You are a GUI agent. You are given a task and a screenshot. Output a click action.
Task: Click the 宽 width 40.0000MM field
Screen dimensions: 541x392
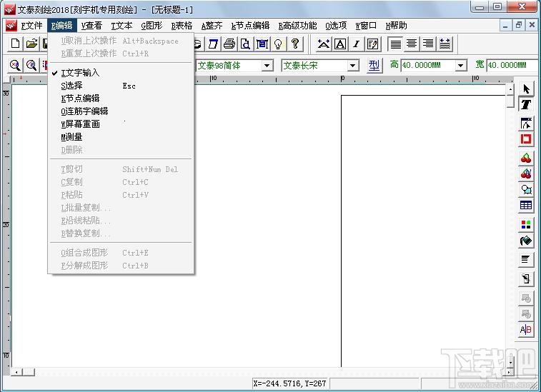pyautogui.click(x=512, y=65)
